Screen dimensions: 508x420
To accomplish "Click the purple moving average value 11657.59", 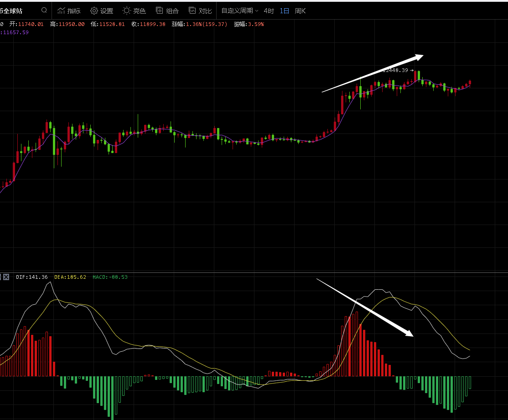I will 16,32.
